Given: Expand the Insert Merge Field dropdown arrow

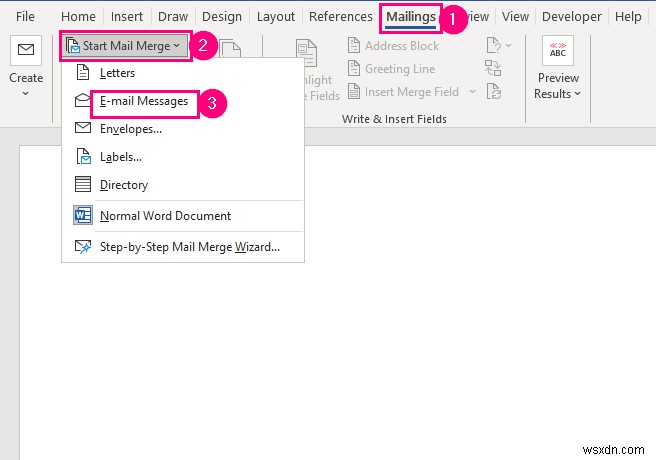Looking at the screenshot, I should tap(472, 92).
